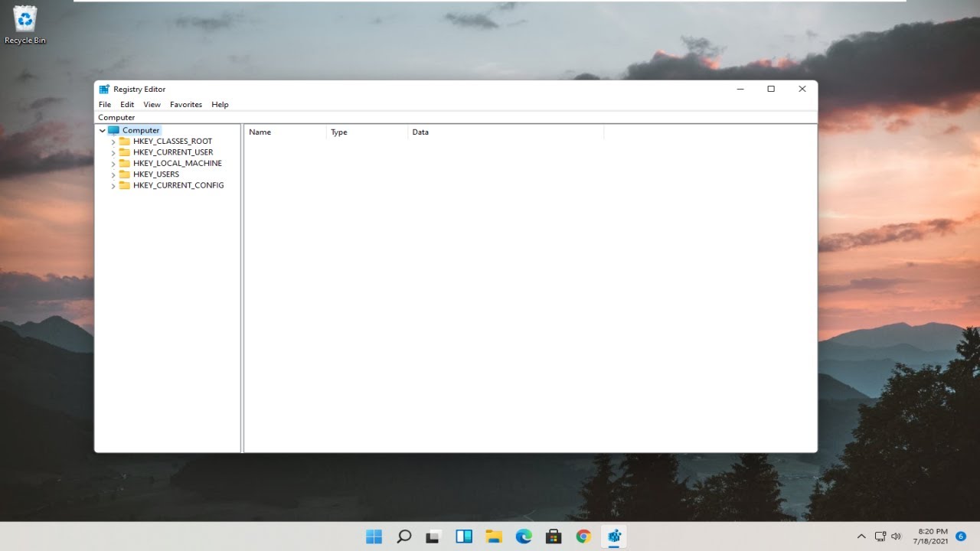Click the HKEY_CURRENT_CONFIG folder icon
Screen dimensions: 980x551
click(x=124, y=185)
